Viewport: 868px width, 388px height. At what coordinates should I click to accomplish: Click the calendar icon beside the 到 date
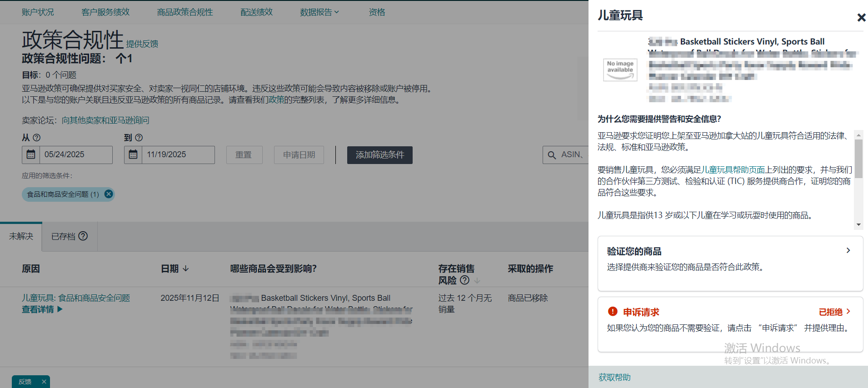point(133,155)
